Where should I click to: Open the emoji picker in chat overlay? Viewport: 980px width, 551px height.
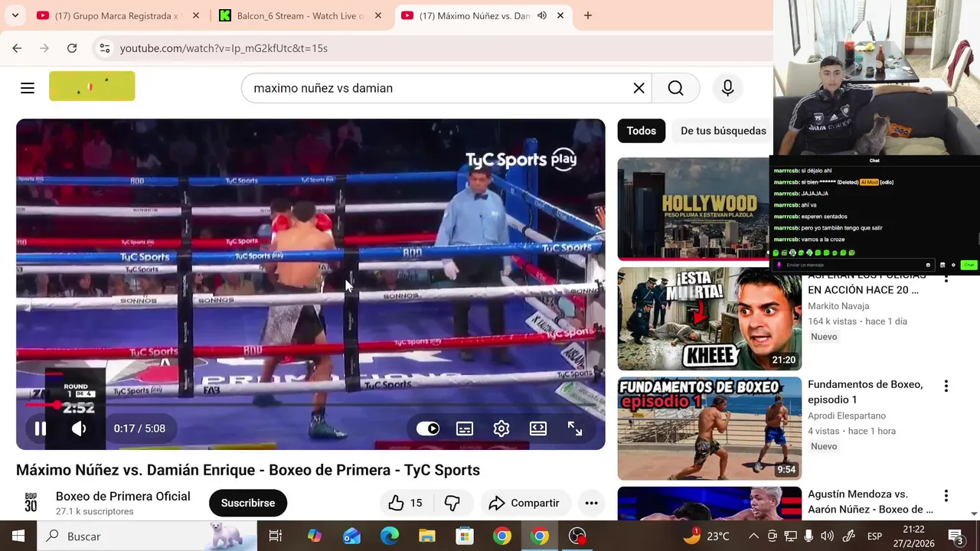[928, 266]
